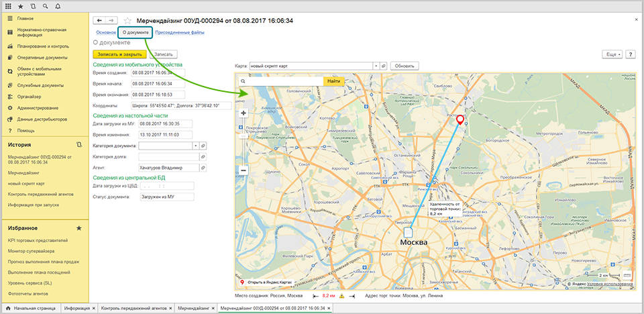Open the Еще dropdown menu
Screen dimensions: 644x314
point(612,54)
